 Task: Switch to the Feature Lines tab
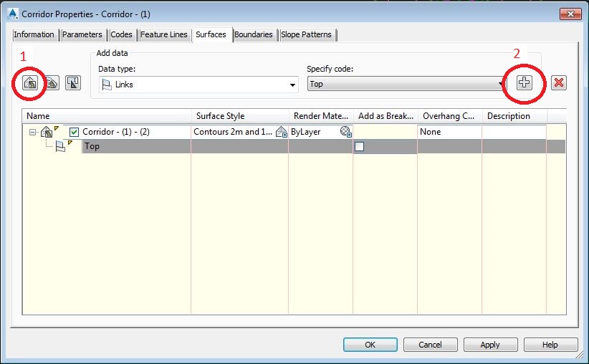pyautogui.click(x=164, y=34)
